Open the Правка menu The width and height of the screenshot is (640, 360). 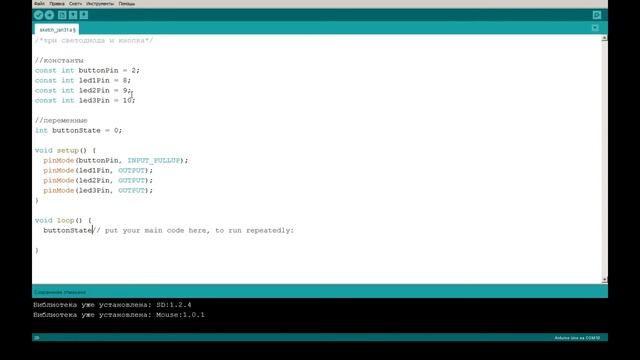tap(57, 4)
